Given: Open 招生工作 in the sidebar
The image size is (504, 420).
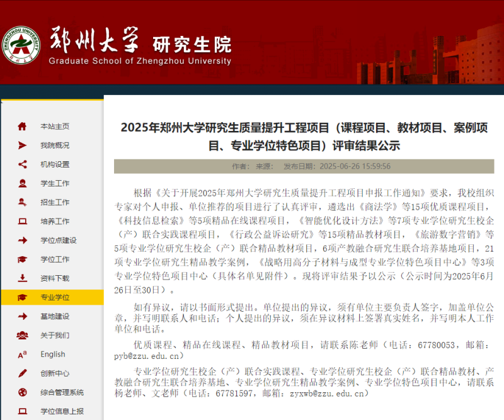Looking at the screenshot, I should 55,202.
